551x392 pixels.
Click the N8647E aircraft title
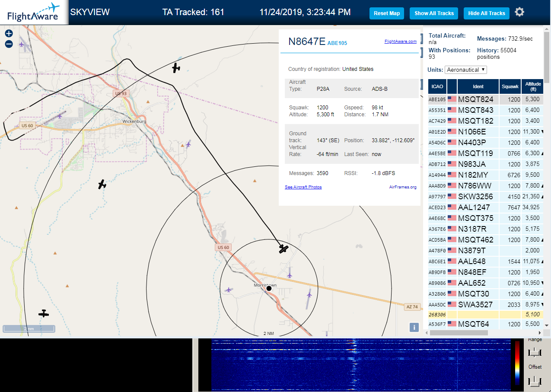pos(307,41)
